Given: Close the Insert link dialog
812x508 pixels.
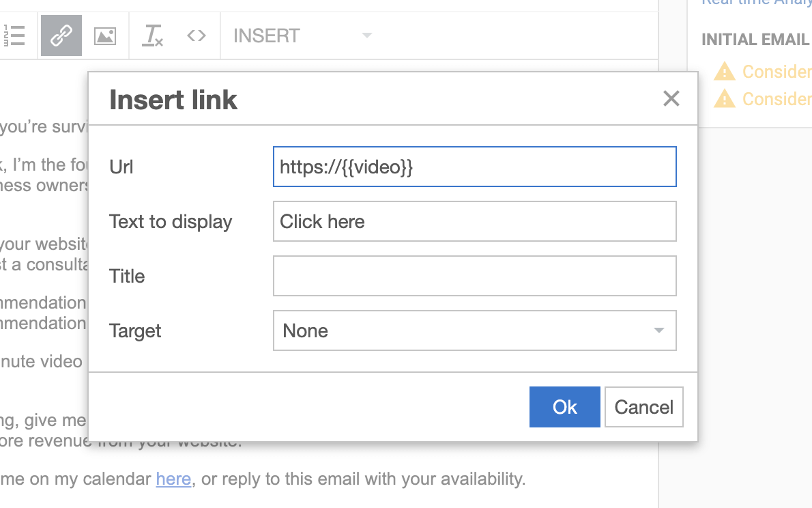Looking at the screenshot, I should 671,99.
